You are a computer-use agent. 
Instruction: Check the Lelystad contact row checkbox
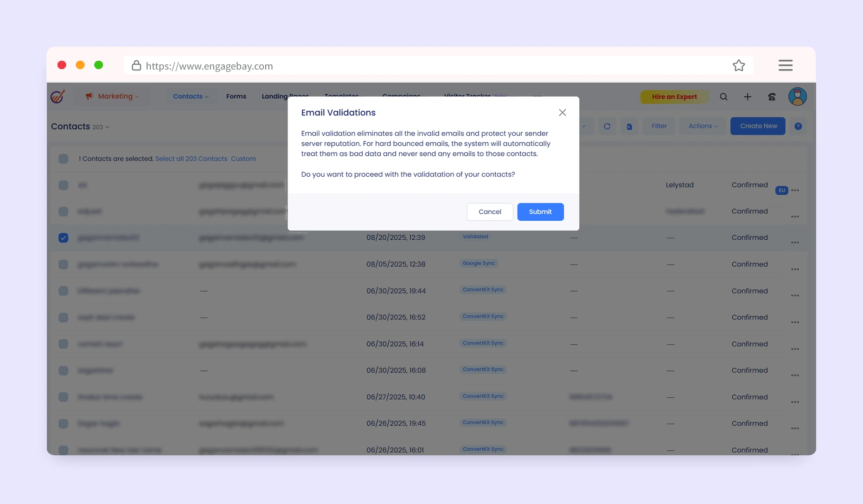click(x=64, y=185)
